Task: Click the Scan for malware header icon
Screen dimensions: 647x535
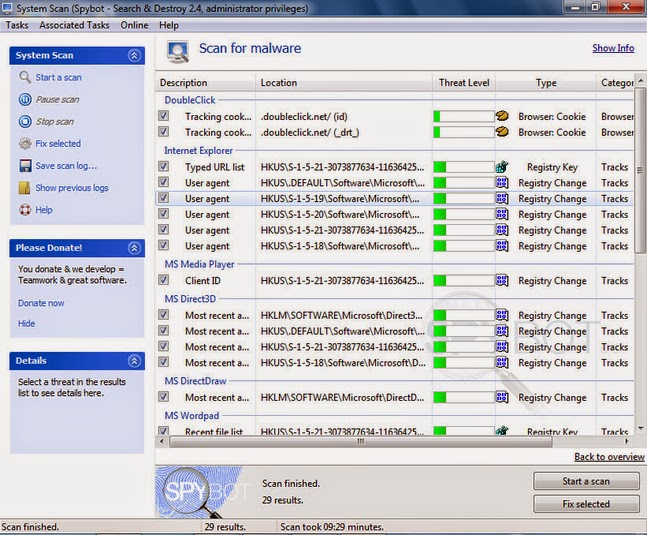Action: pyautogui.click(x=178, y=52)
